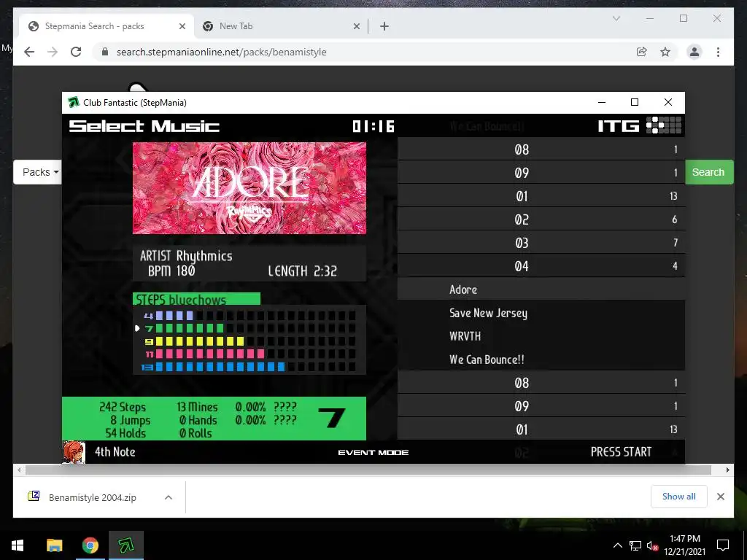This screenshot has width=747, height=560.
Task: Open File Explorer from the taskbar
Action: click(54, 545)
